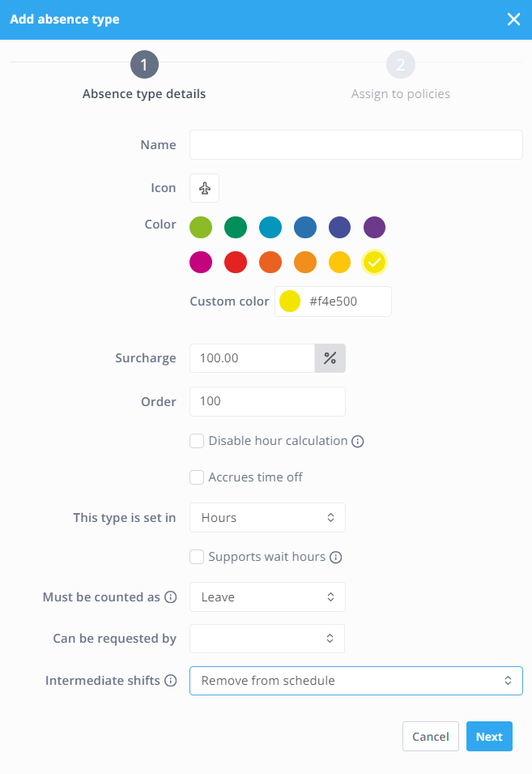This screenshot has height=774, width=532.
Task: Expand the Intermediate shifts dropdown
Action: (x=356, y=681)
